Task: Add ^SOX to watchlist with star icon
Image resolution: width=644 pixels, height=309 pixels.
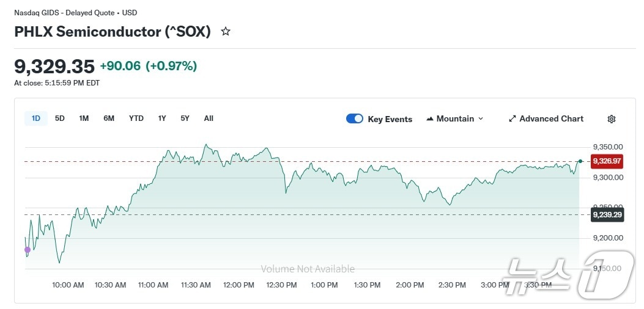Action: pyautogui.click(x=226, y=32)
